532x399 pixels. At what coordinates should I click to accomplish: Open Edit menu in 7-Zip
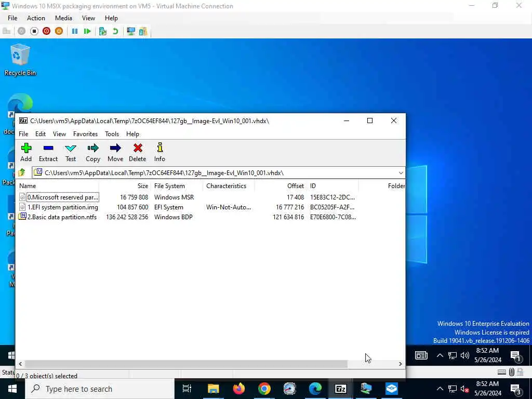(41, 134)
